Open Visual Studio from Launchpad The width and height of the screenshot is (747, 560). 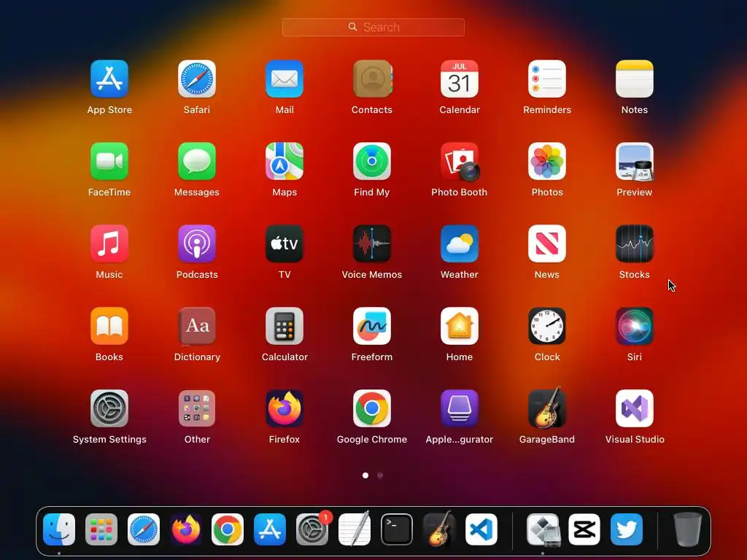(635, 408)
